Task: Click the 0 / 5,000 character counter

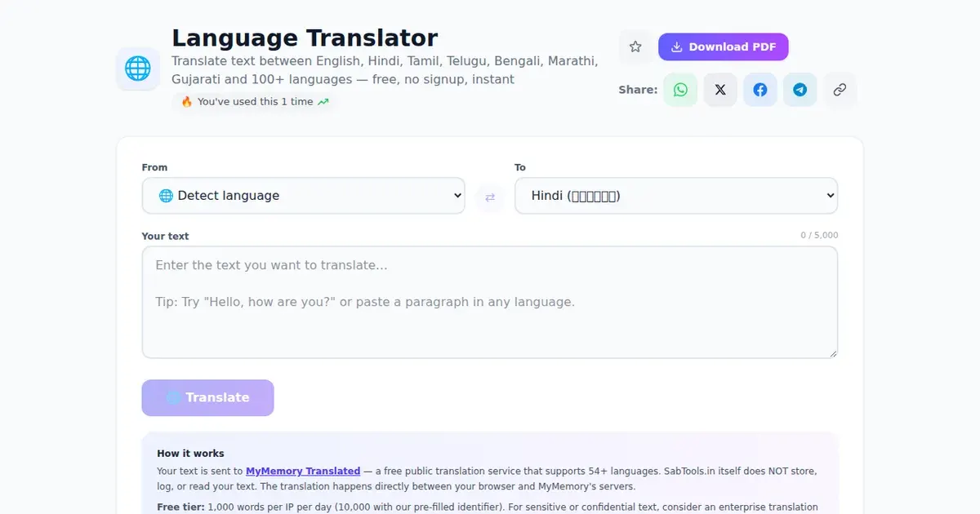Action: (819, 235)
